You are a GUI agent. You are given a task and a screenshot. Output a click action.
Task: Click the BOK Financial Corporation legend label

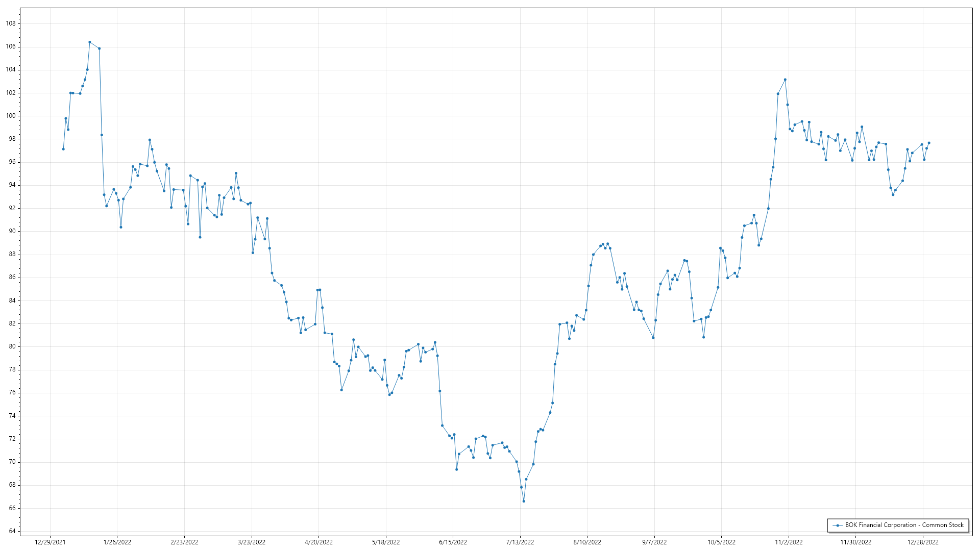coord(904,525)
